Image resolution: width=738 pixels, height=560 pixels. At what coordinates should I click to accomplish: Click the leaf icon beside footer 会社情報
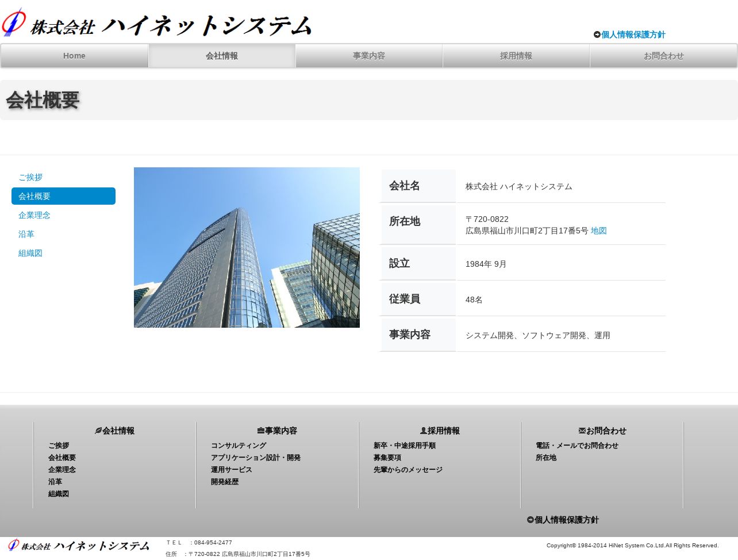98,431
